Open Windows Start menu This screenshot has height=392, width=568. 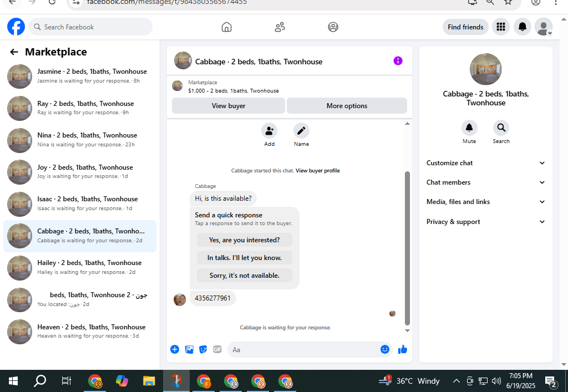[x=13, y=381]
